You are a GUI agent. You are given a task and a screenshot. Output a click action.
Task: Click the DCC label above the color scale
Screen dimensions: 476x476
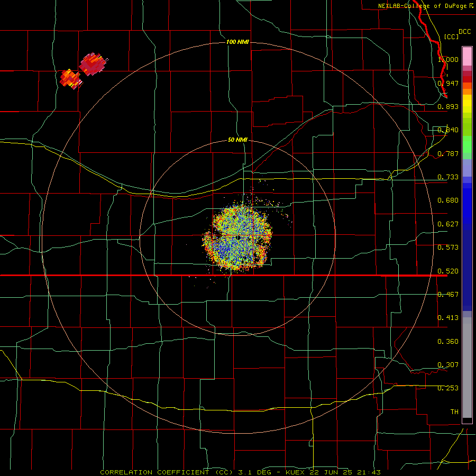tap(464, 32)
